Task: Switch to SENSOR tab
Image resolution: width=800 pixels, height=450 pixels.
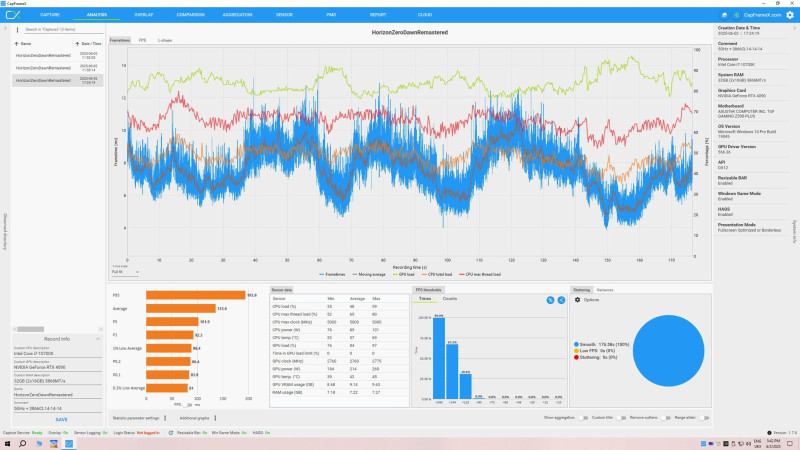Action: pos(284,15)
